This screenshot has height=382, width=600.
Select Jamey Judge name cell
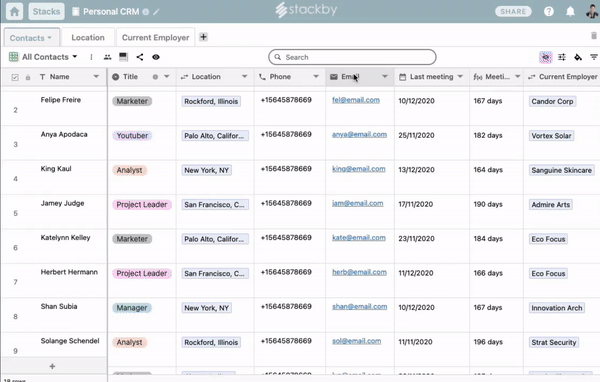click(62, 203)
